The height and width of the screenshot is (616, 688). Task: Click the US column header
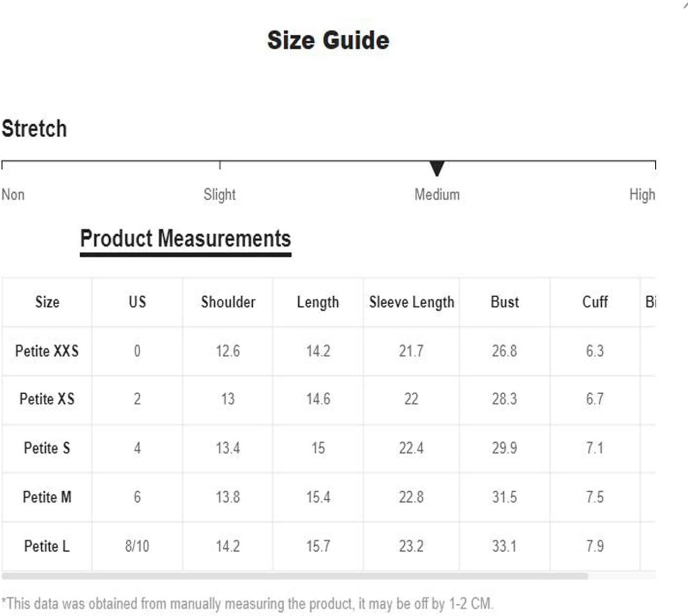(137, 302)
